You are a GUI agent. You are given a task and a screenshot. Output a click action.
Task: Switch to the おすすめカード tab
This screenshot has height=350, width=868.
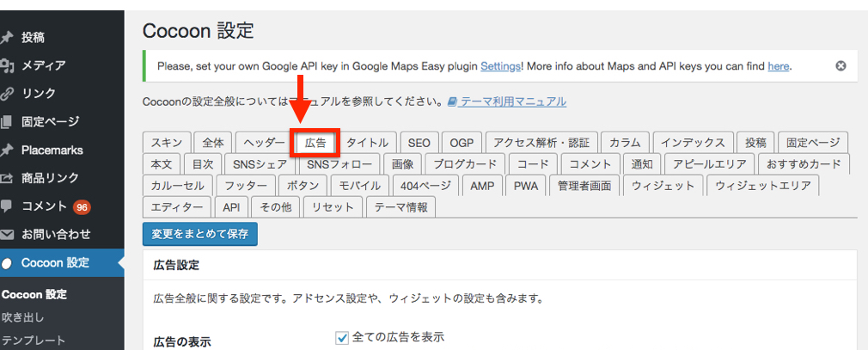804,164
